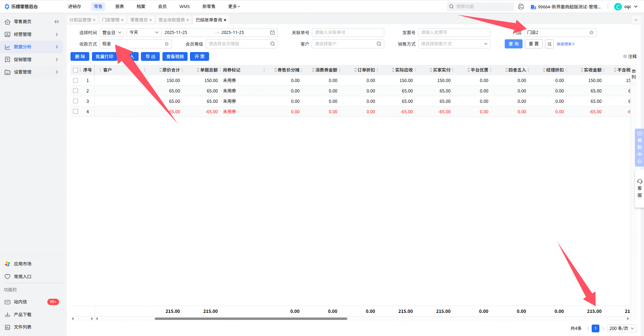The width and height of the screenshot is (644, 336).
Task: Open the open-tabs list chevron
Action: click(x=636, y=20)
